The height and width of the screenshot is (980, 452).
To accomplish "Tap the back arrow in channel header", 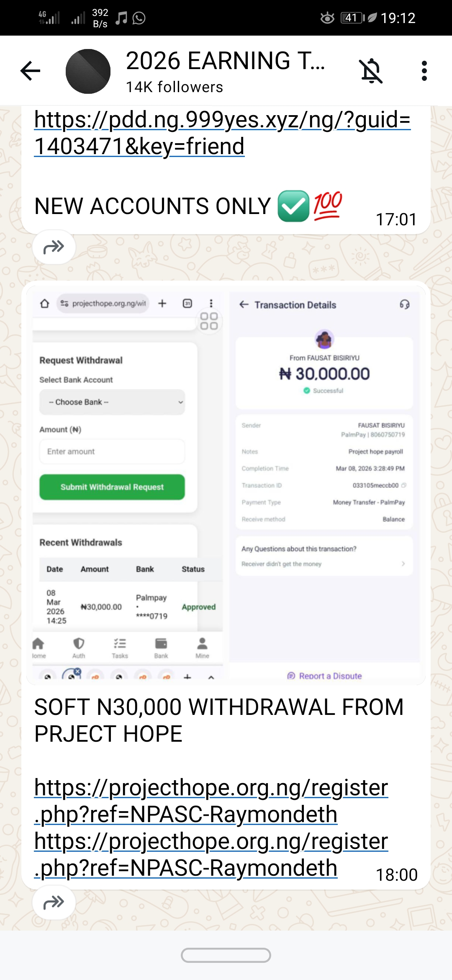I will (30, 70).
